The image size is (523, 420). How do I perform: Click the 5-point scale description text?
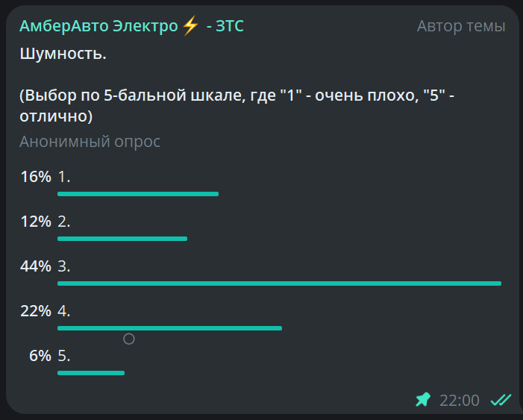click(x=237, y=106)
